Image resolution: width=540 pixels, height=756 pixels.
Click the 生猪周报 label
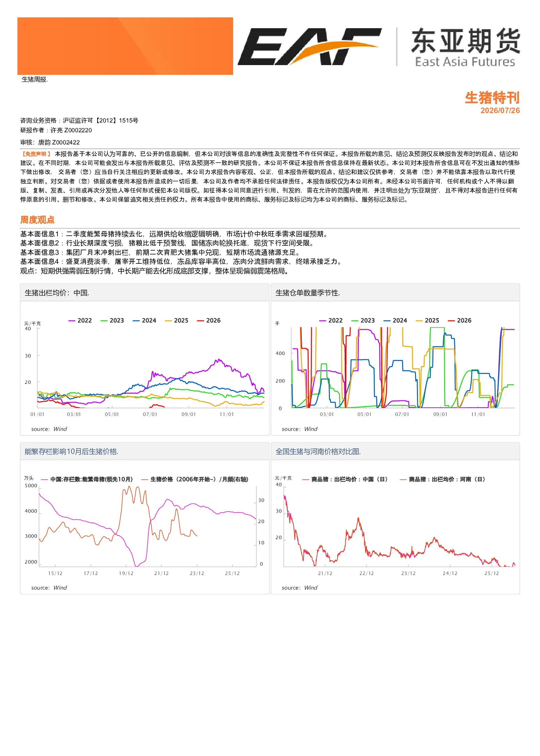click(35, 79)
